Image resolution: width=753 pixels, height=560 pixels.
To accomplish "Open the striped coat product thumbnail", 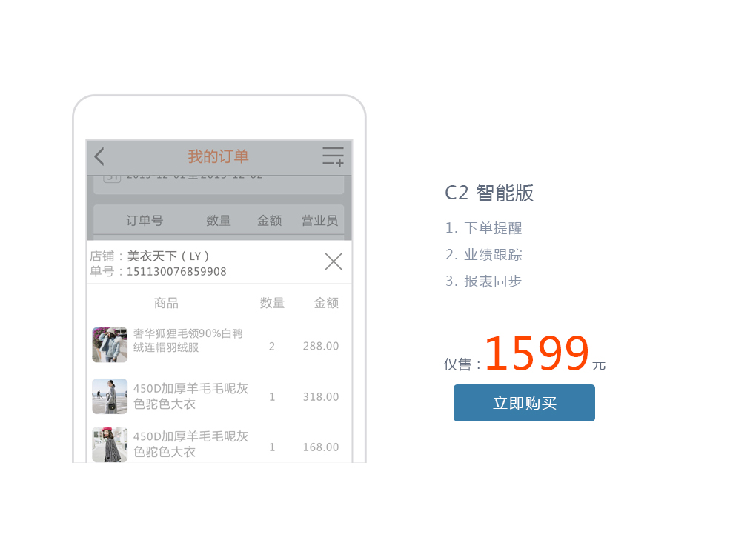I will [x=110, y=444].
